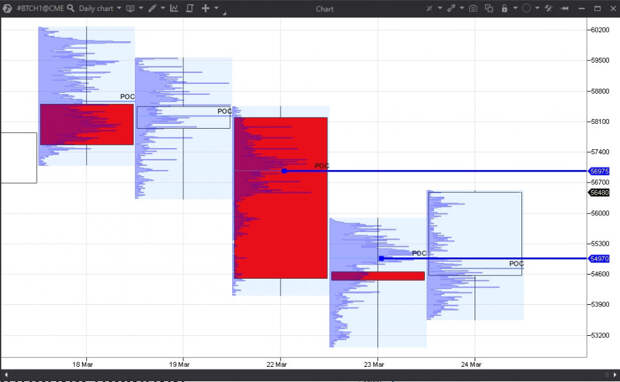Expand the arrow beside the monitor icon
Image resolution: width=620 pixels, height=382 pixels.
pyautogui.click(x=141, y=8)
